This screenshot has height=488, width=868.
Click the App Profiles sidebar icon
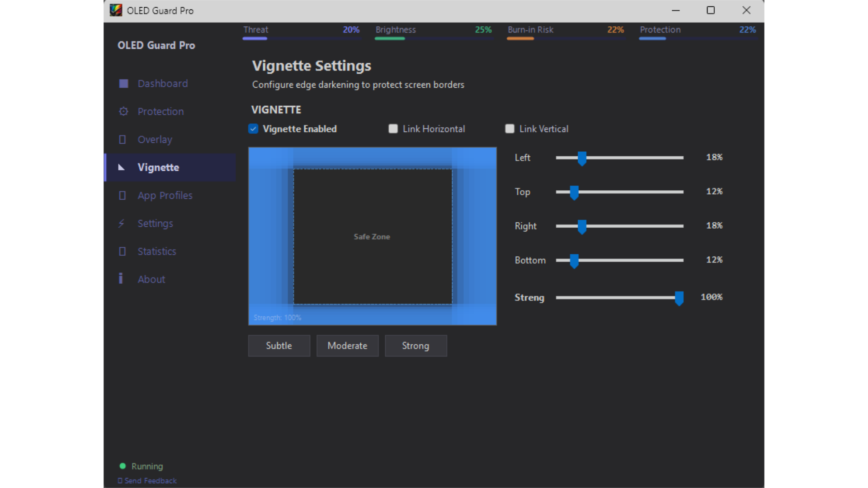tap(122, 196)
